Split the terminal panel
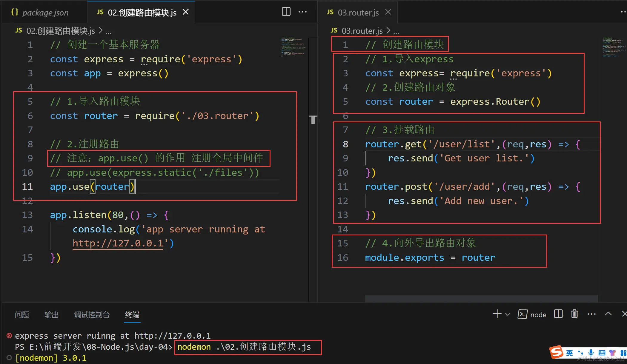This screenshot has width=627, height=364. pyautogui.click(x=558, y=314)
